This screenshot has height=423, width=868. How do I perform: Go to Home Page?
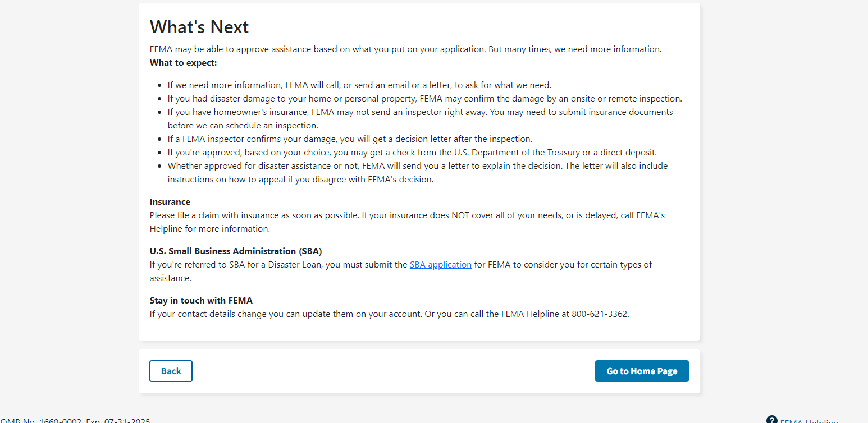tap(642, 371)
